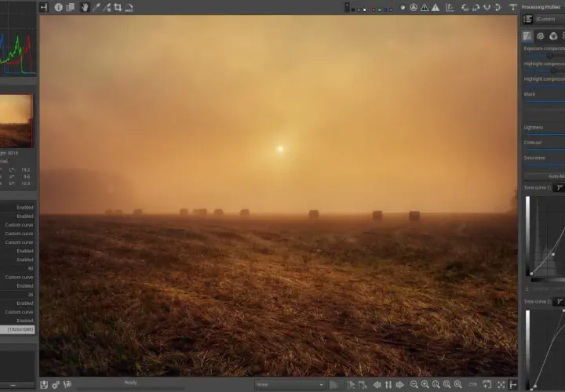Click the Black slider track
The width and height of the screenshot is (565, 392).
click(x=544, y=101)
